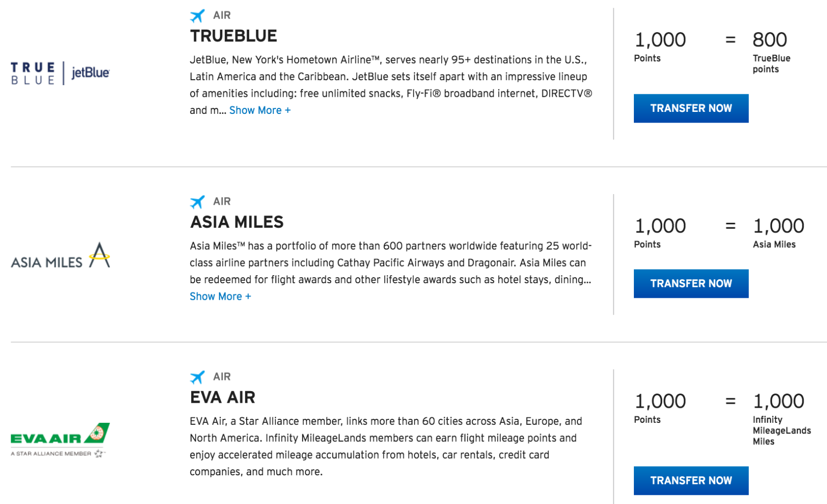Viewport: 827px width, 504px height.
Task: Click the airplane icon above ASIA MILES
Action: coord(198,201)
